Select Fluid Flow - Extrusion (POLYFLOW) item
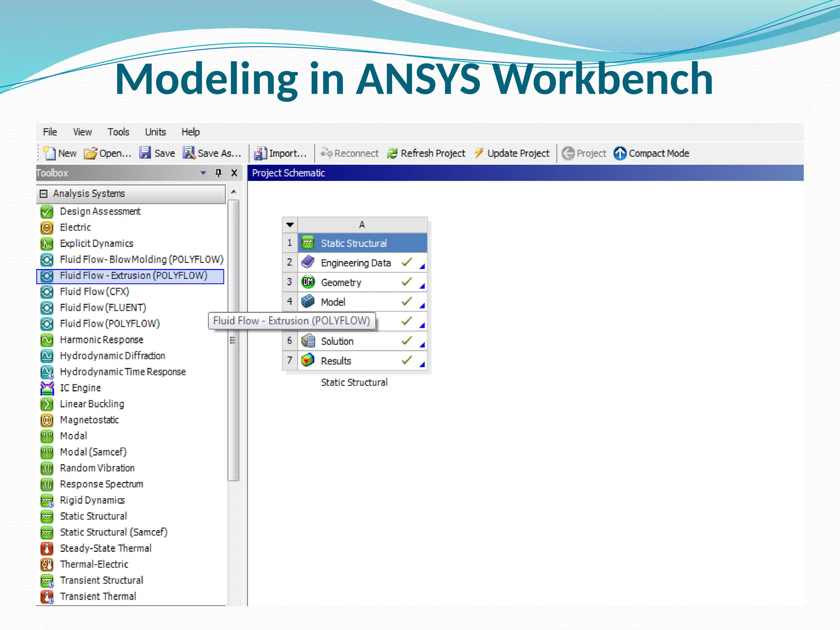Viewport: 840px width, 630px height. (130, 276)
